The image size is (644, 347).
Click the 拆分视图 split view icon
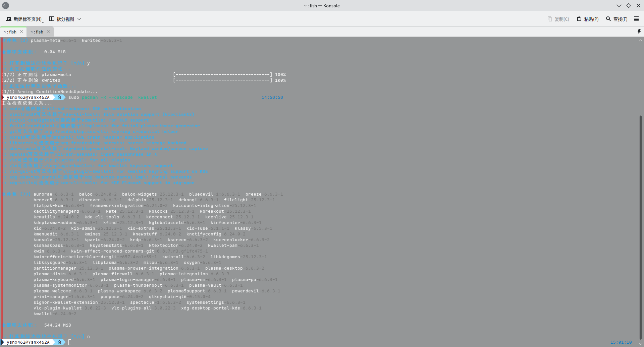[52, 19]
